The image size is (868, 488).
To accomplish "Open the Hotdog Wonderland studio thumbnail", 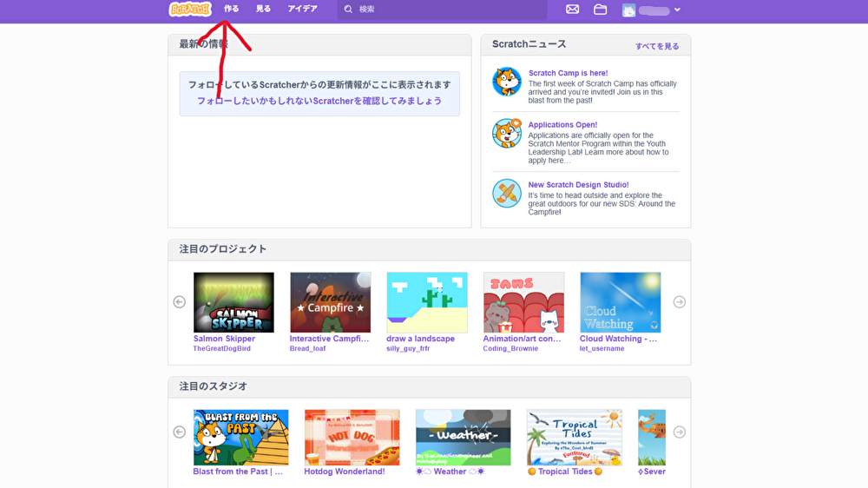I will click(x=352, y=438).
